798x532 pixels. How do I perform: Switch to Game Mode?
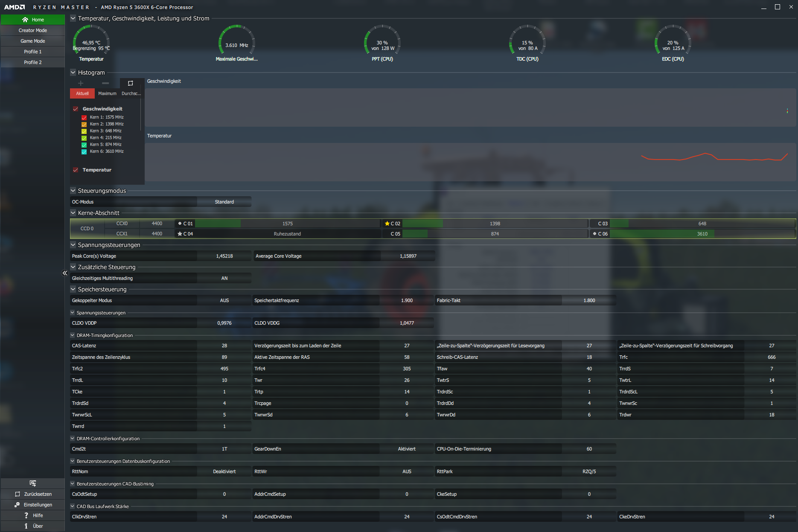[33, 41]
